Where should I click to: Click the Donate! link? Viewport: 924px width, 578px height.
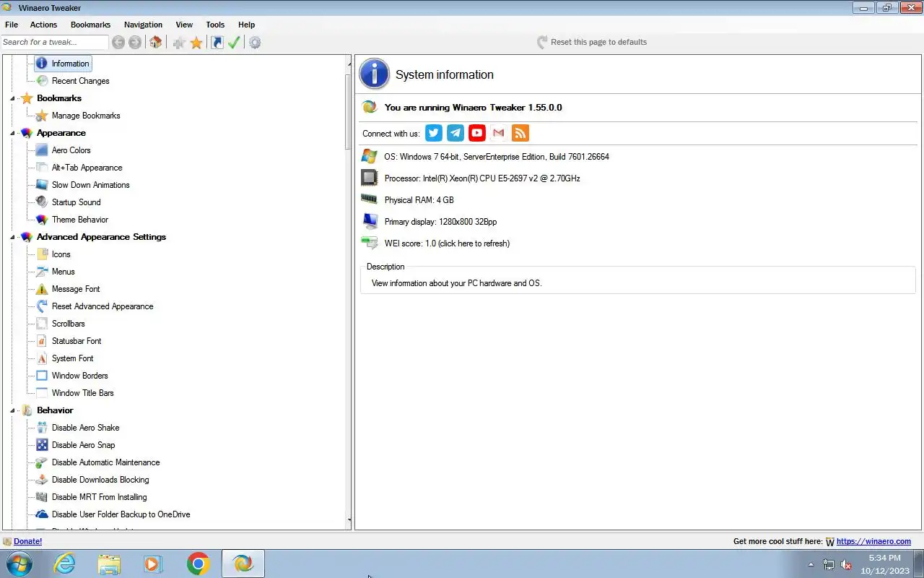(27, 541)
